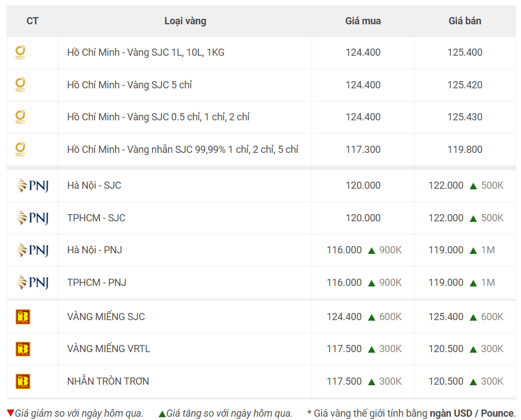Select the Loại vàng column header
This screenshot has width=521, height=420.
pos(186,21)
